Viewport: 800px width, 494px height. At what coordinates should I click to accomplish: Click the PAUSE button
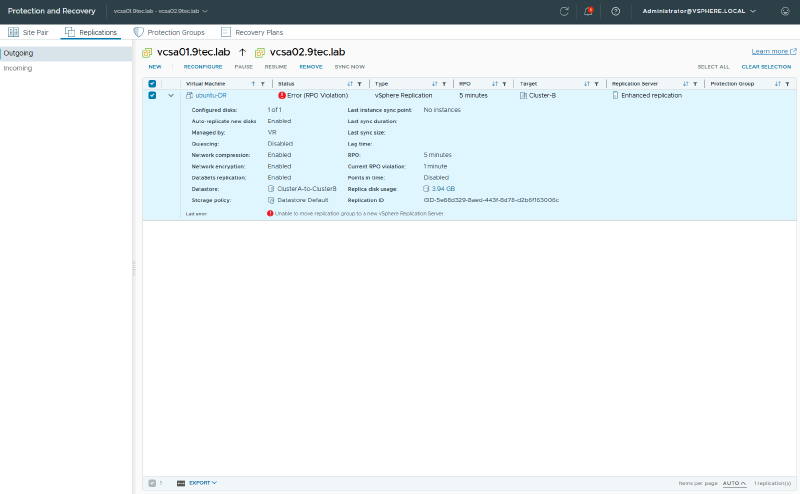[243, 67]
